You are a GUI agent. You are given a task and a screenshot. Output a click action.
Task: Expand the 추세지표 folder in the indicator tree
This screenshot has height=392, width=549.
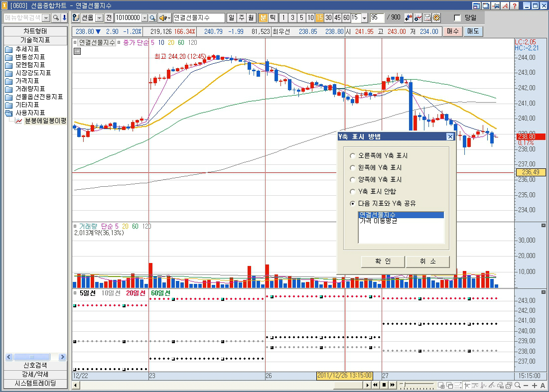coord(9,49)
